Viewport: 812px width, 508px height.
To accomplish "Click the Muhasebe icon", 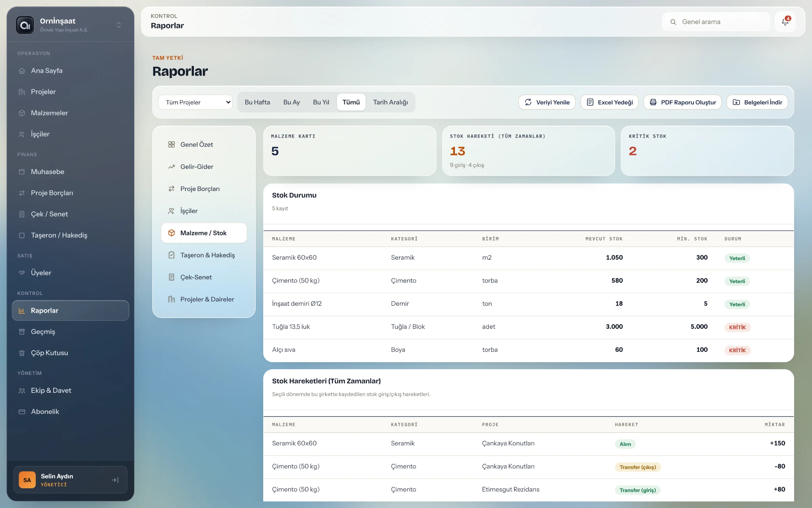I will 22,172.
